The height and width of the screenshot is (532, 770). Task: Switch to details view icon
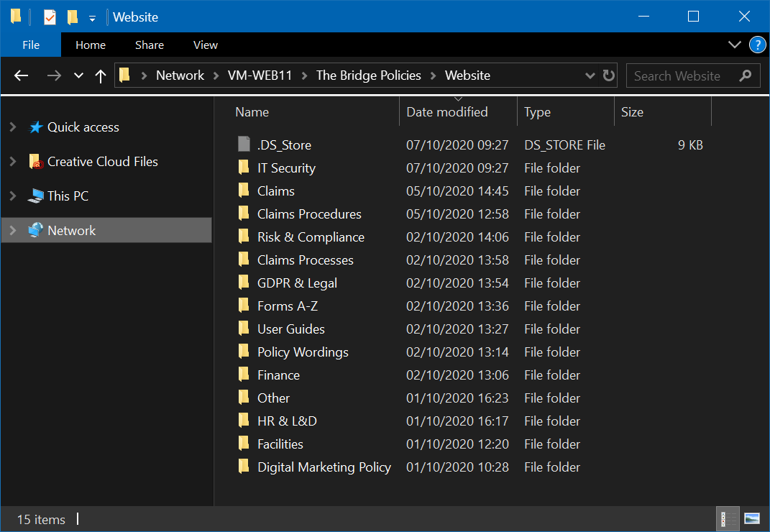(728, 518)
